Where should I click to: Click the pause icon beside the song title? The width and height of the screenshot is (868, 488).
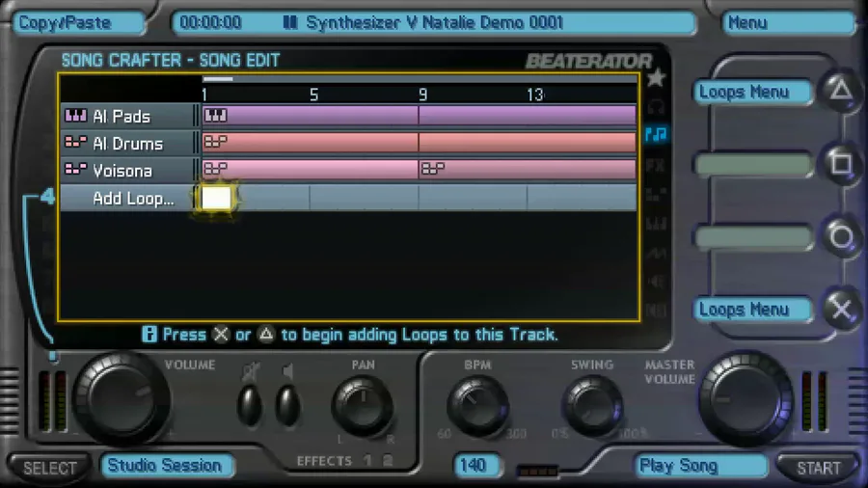click(x=290, y=23)
